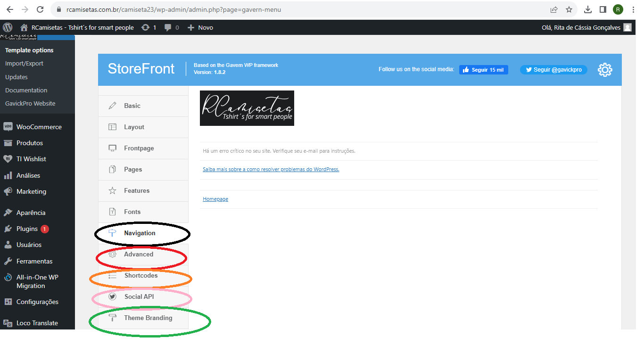Click the plus icon next to Novo
This screenshot has width=644, height=362.
pos(191,27)
